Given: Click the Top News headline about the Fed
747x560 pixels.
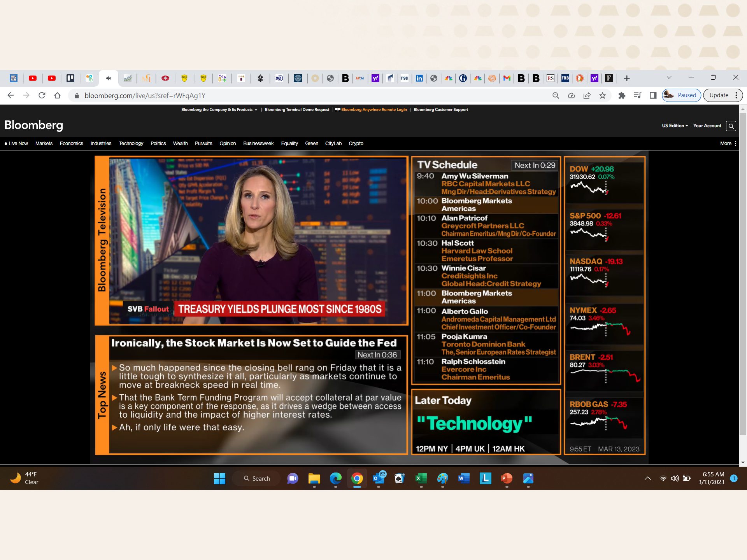Looking at the screenshot, I should click(x=254, y=343).
